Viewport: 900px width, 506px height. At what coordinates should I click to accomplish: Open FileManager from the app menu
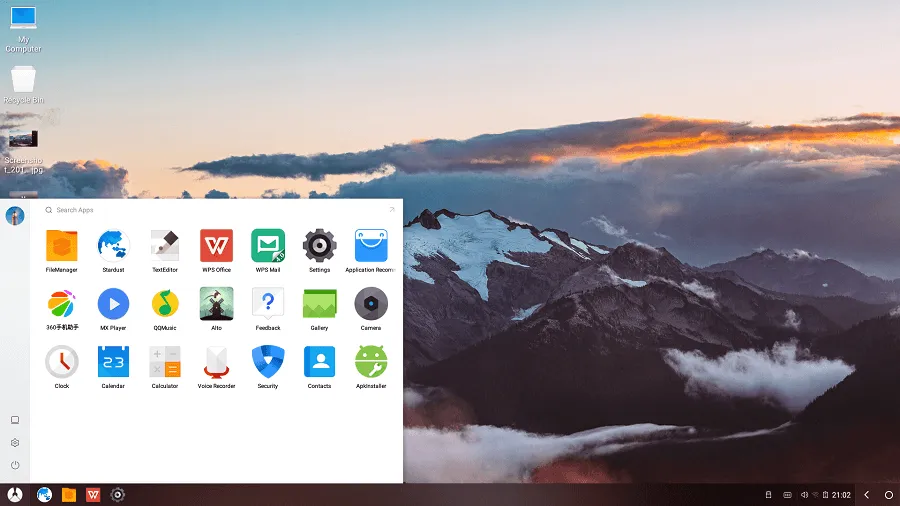(x=62, y=246)
